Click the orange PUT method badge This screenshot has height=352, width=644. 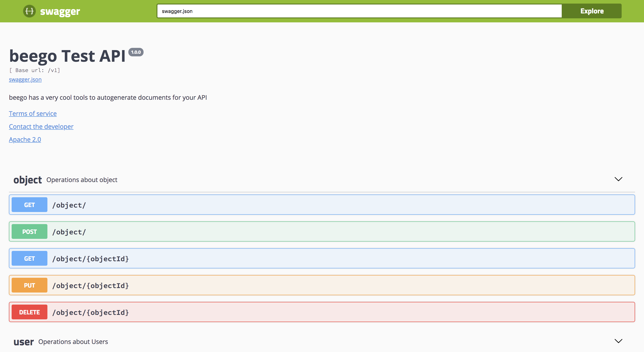30,285
